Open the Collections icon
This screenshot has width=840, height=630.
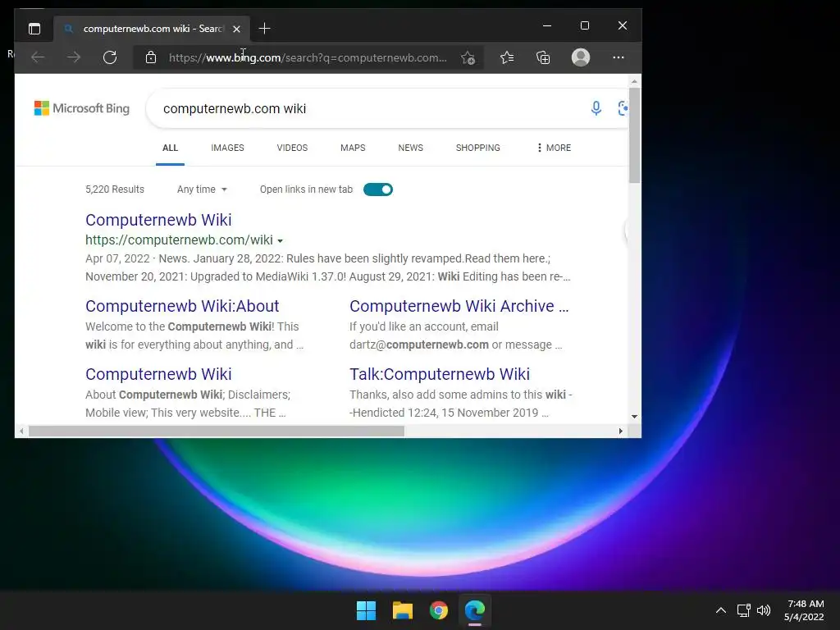click(x=543, y=57)
